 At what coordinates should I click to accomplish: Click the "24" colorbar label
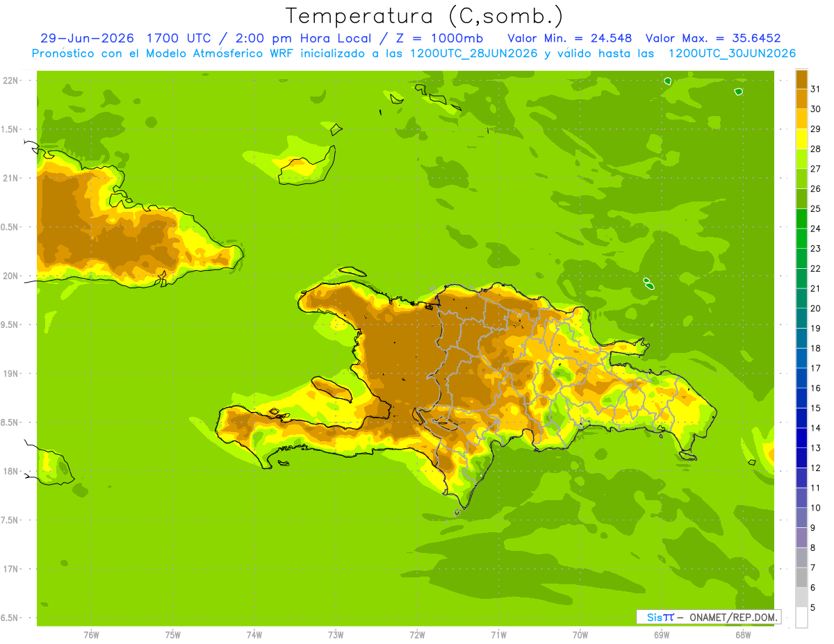click(815, 229)
